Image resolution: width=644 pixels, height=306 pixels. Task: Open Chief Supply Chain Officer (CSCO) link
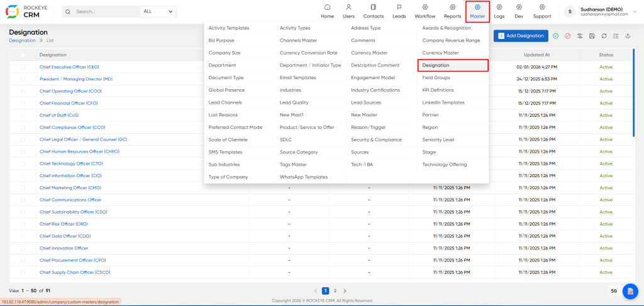coord(75,272)
